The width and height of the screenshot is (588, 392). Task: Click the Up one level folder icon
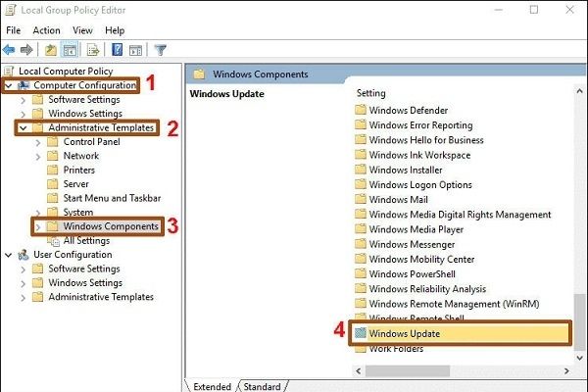pos(51,50)
